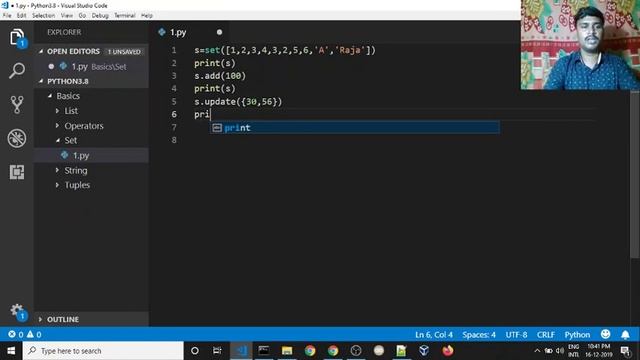Open the notifications bell in status bar

pyautogui.click(x=625, y=335)
